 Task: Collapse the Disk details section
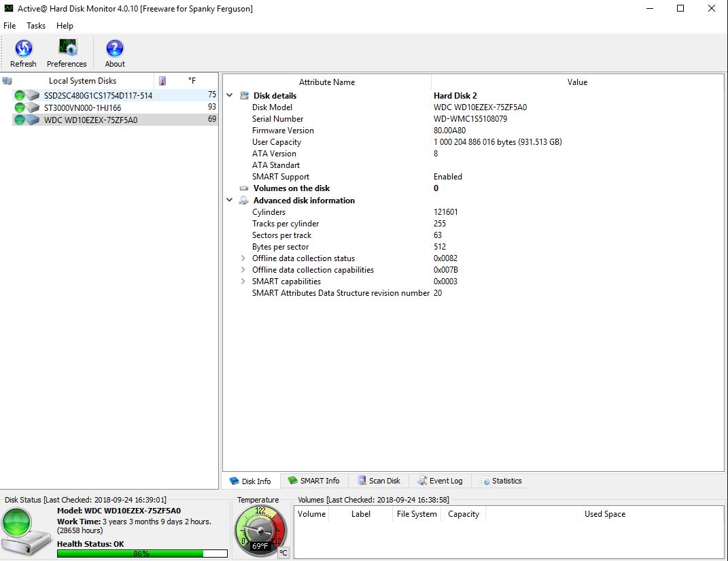(x=230, y=95)
